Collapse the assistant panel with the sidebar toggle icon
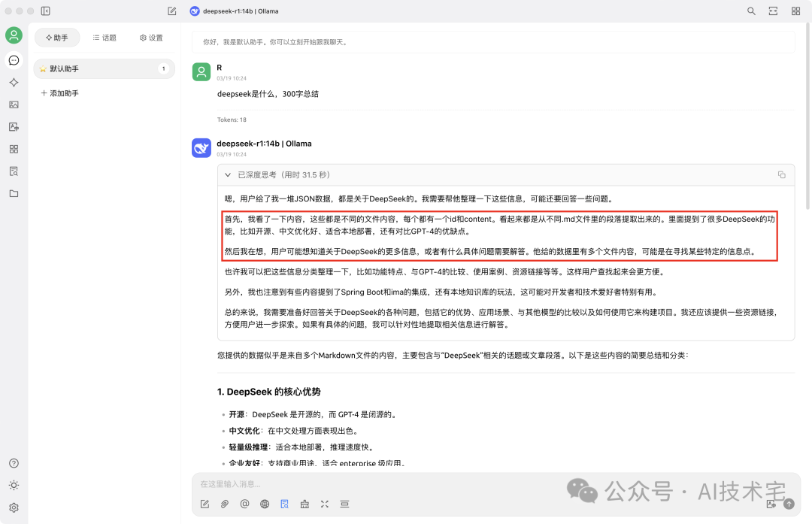Viewport: 812px width, 524px height. click(46, 11)
